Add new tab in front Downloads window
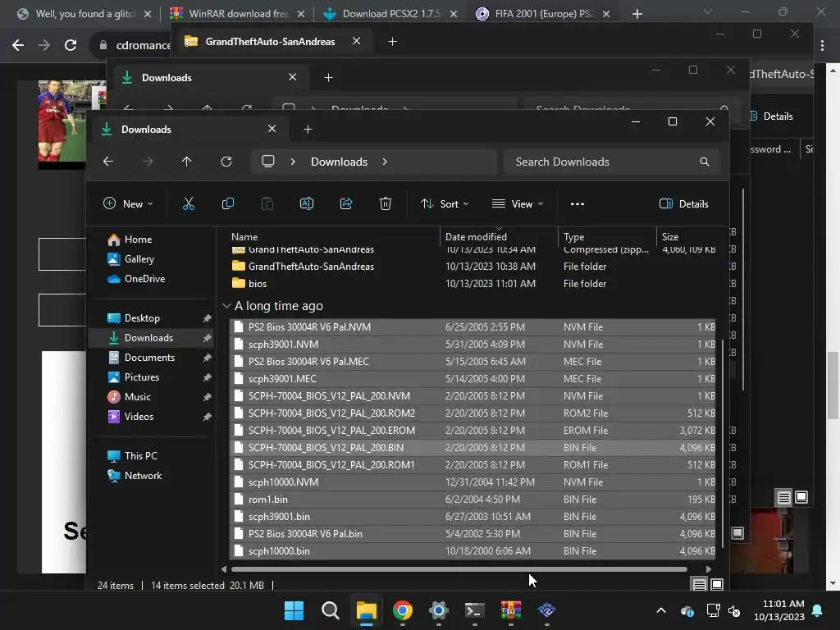 pyautogui.click(x=308, y=129)
